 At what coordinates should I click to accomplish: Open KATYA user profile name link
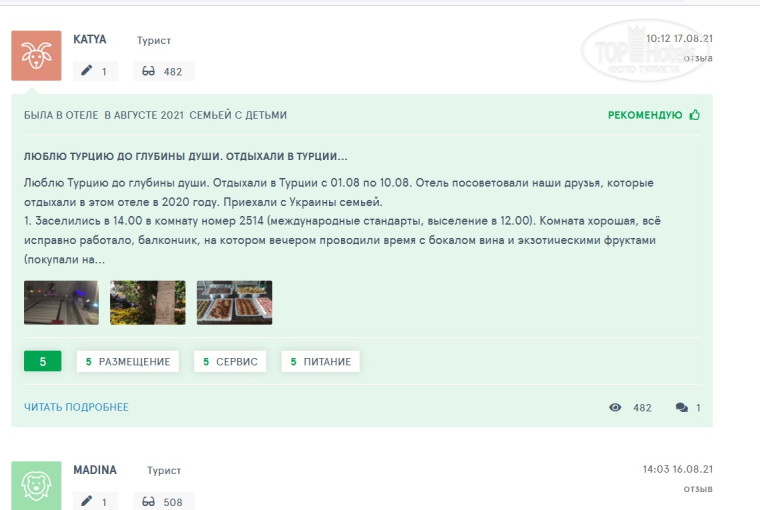click(x=90, y=40)
